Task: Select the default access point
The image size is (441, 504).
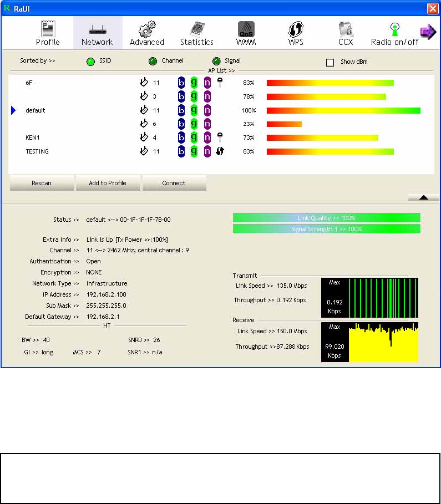Action: 221,110
